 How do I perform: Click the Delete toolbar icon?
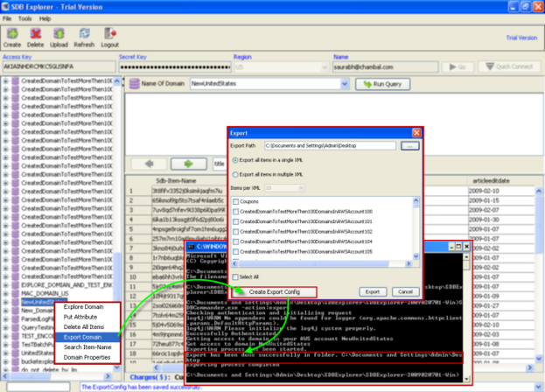coord(36,38)
